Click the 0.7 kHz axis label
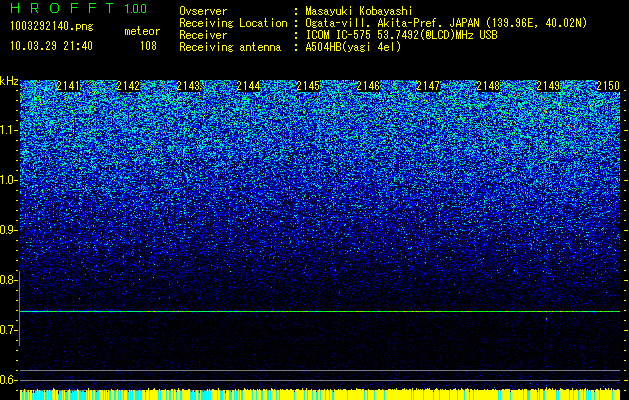This screenshot has height=400, width=629. (x=7, y=330)
